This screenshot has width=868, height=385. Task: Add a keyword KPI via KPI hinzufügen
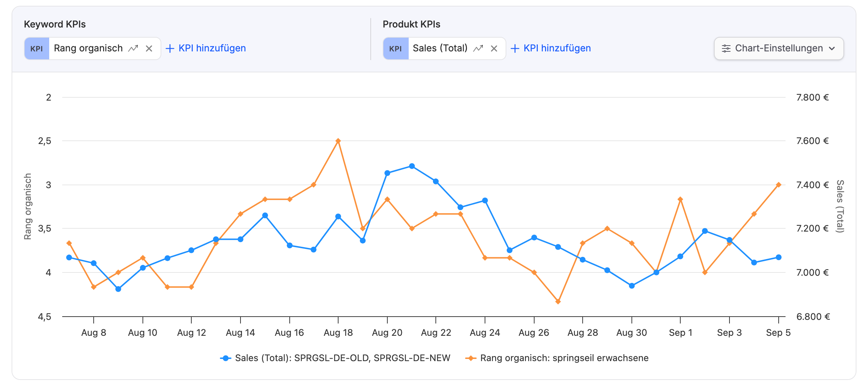click(206, 48)
